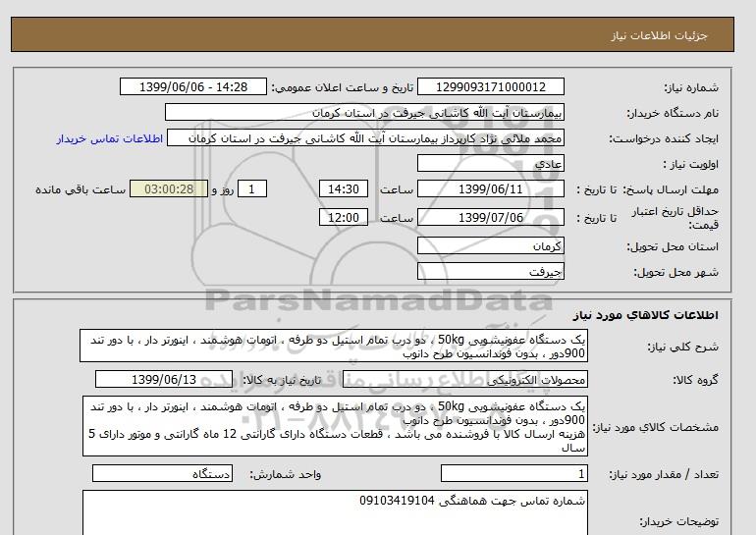
Task: Click the announcement date field 1399/06/06 - 14:28
Action: (x=192, y=87)
